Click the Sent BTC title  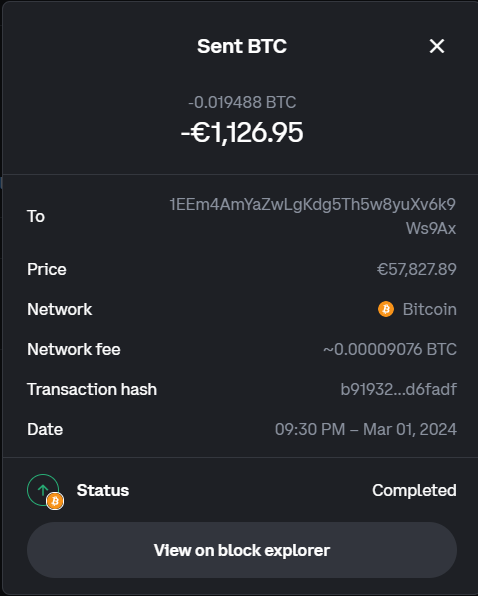click(242, 46)
